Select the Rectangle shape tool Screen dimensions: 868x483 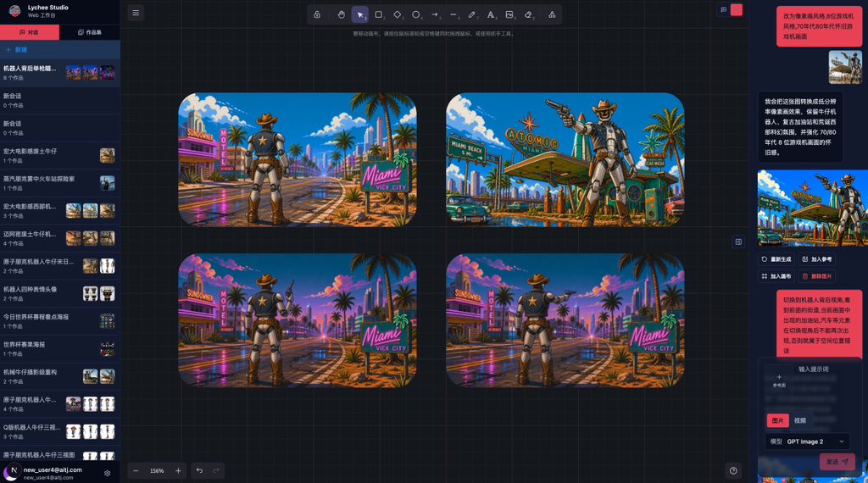pyautogui.click(x=379, y=14)
